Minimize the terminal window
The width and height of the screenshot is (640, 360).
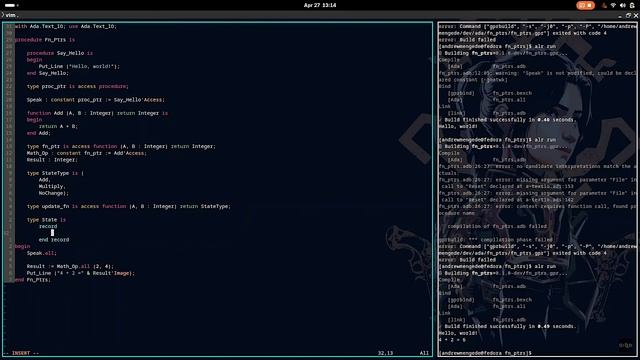620,16
